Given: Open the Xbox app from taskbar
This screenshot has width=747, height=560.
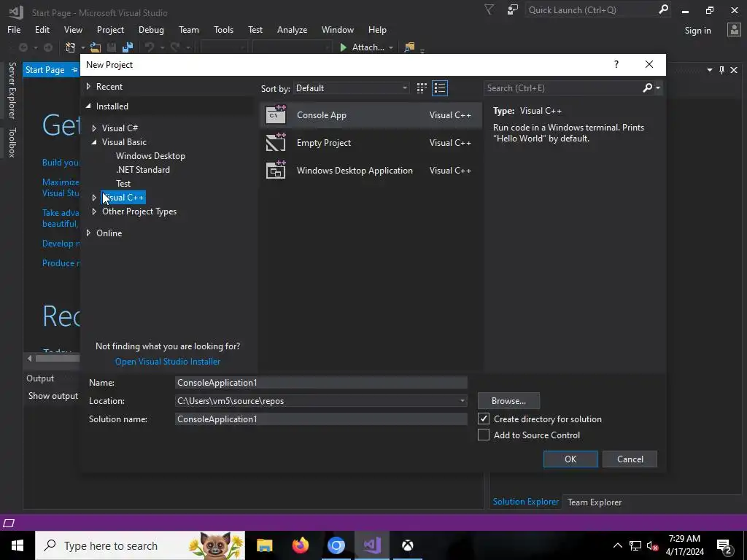Looking at the screenshot, I should pos(407,545).
